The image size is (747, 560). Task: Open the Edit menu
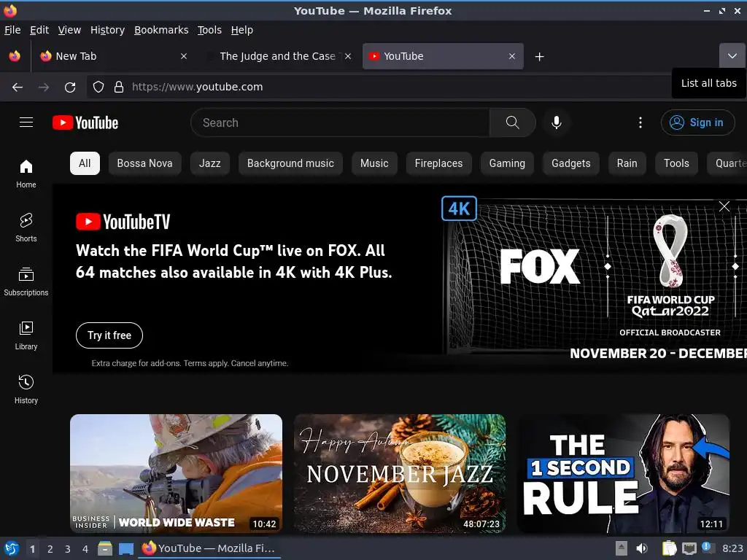point(39,30)
